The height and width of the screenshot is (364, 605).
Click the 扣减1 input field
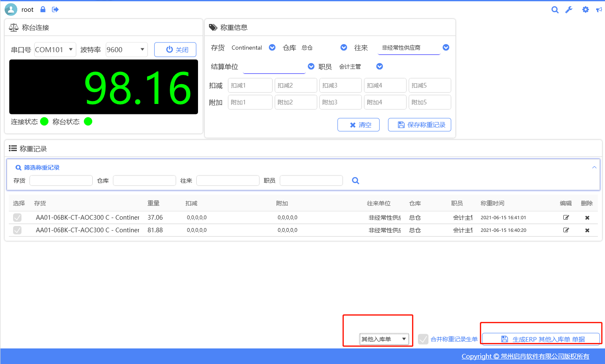(x=250, y=85)
